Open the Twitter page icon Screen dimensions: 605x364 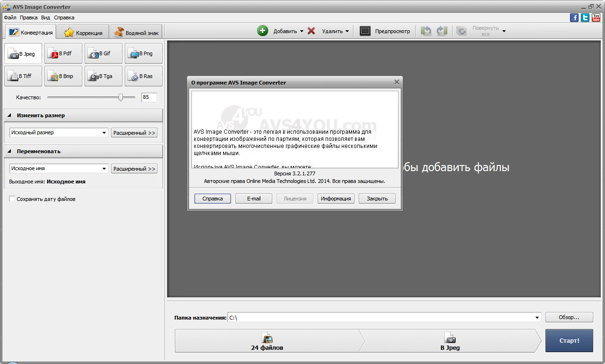tap(585, 17)
